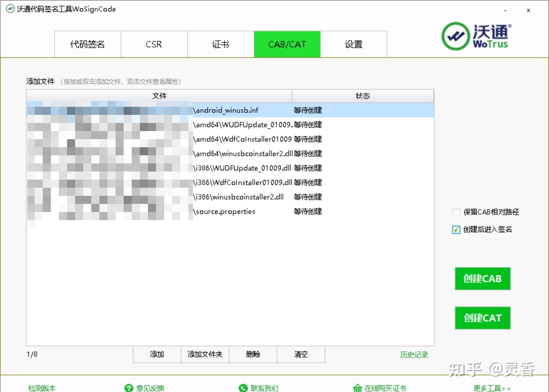
Task: Uncheck 创建后进入签名 checkbox
Action: (456, 230)
